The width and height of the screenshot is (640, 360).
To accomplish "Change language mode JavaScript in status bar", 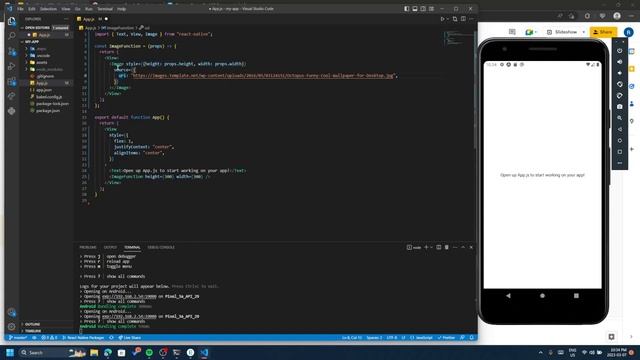I will click(421, 338).
